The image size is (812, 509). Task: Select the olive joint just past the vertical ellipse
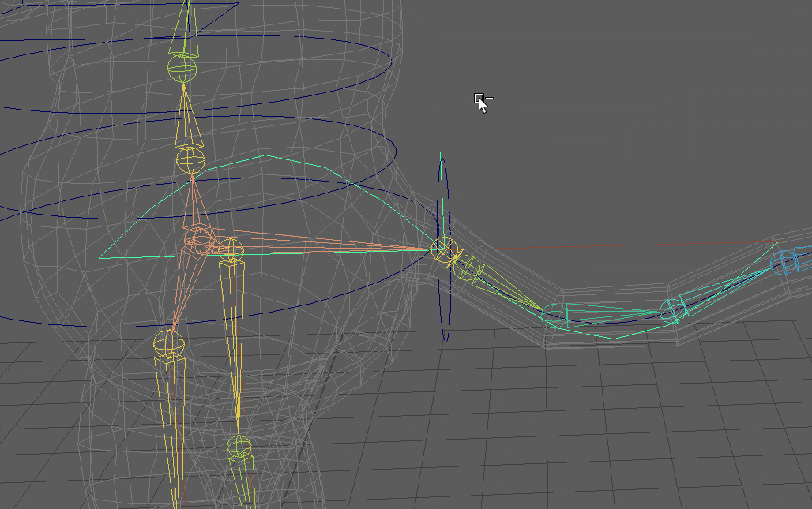(467, 268)
